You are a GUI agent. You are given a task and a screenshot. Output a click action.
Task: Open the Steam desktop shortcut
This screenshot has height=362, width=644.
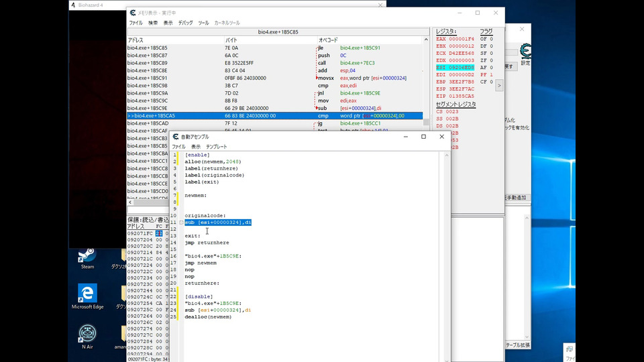[x=87, y=256]
